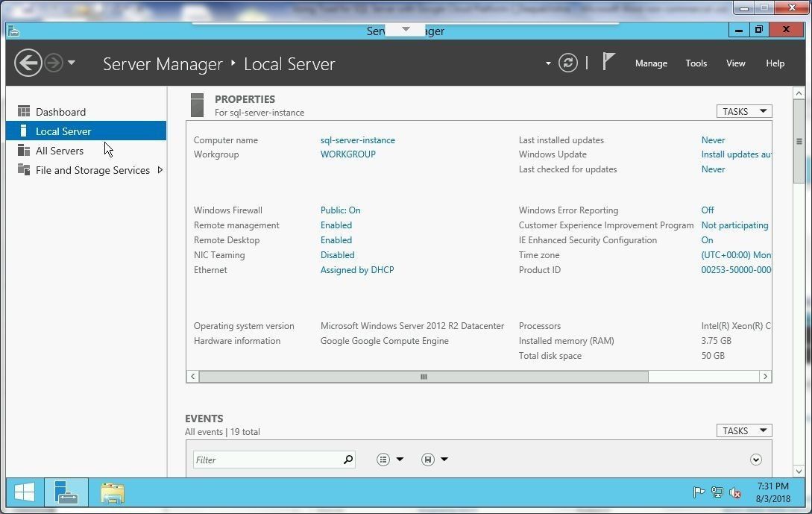The image size is (812, 514).
Task: Open the saved queries dropdown
Action: point(434,460)
